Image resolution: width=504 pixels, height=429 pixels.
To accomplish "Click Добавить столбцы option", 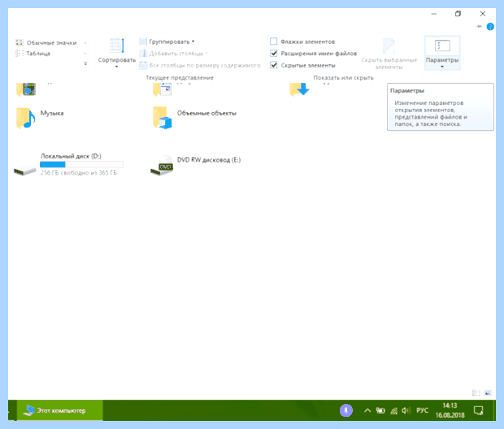I will coord(174,54).
